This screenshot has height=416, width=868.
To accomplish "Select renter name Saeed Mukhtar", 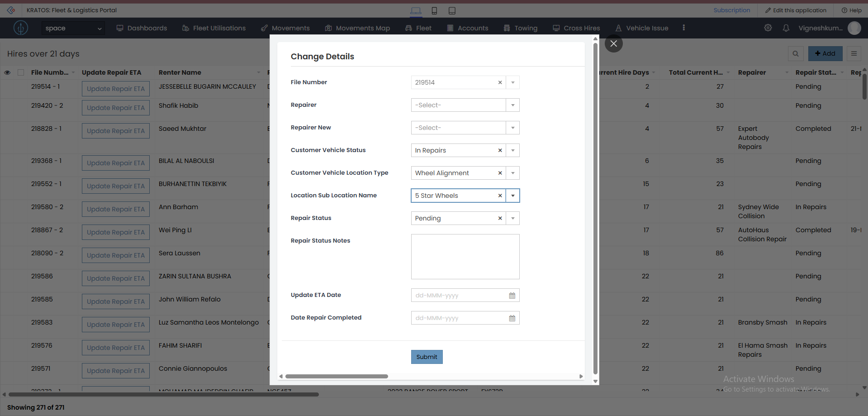I will pos(182,129).
